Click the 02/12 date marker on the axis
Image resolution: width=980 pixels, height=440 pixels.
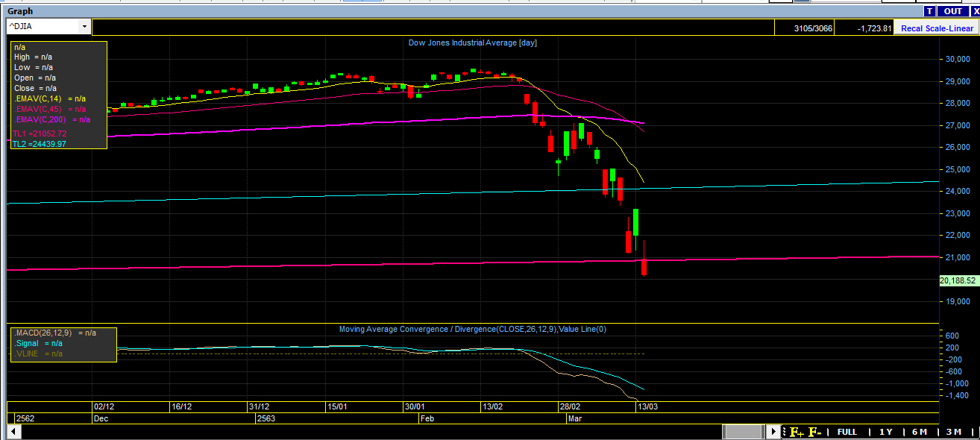coord(104,407)
